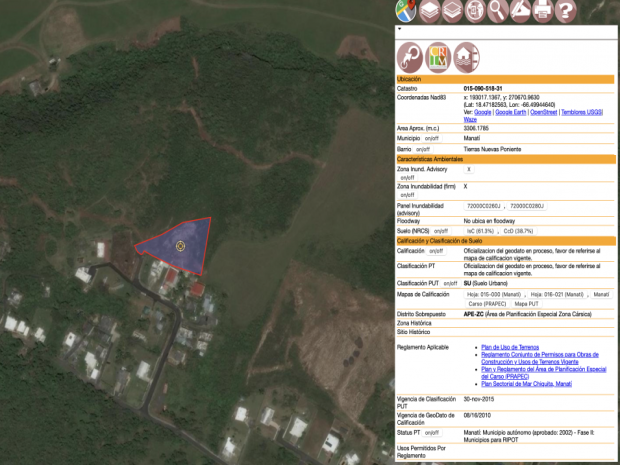Toggle Suelo (NRCS) on/off layer switch
This screenshot has width=620, height=465.
(440, 231)
